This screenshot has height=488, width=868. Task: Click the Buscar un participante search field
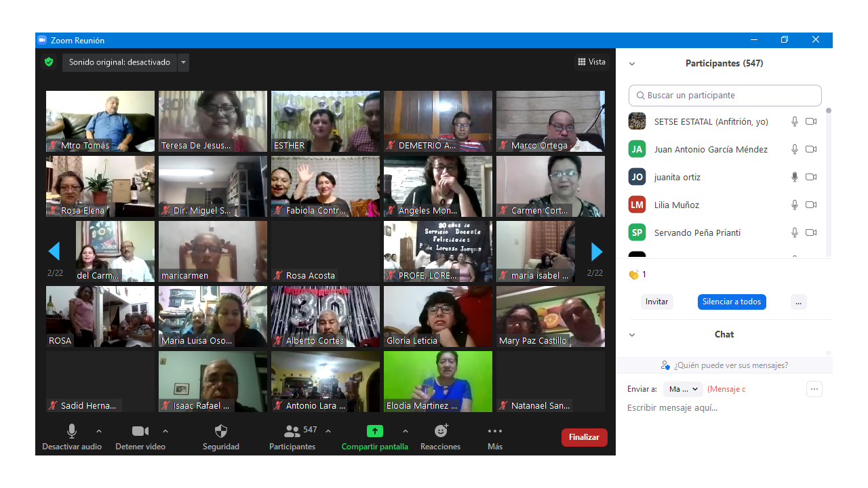click(725, 96)
